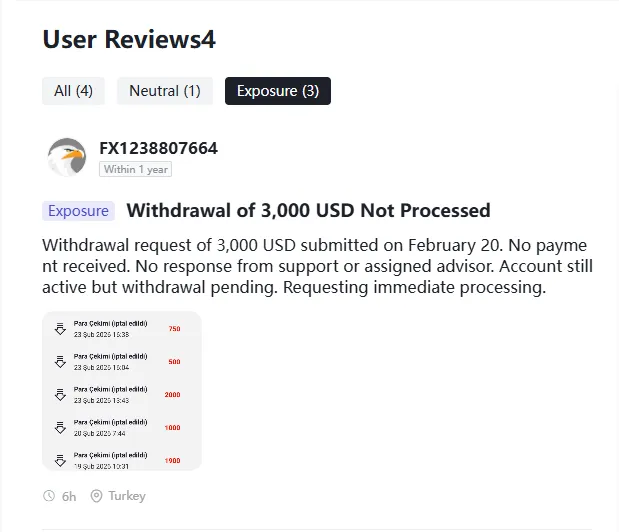Click withdrawal arrow icon next to 500
The width and height of the screenshot is (619, 532).
60,362
